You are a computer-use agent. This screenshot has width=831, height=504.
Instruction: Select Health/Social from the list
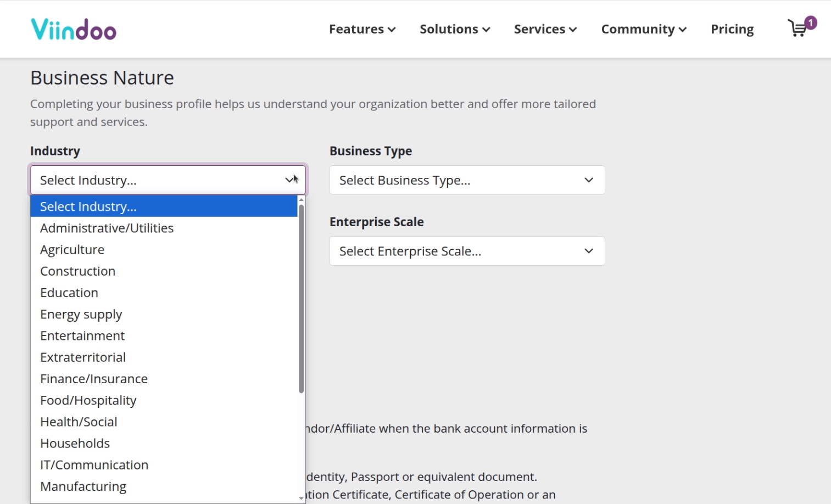164,422
